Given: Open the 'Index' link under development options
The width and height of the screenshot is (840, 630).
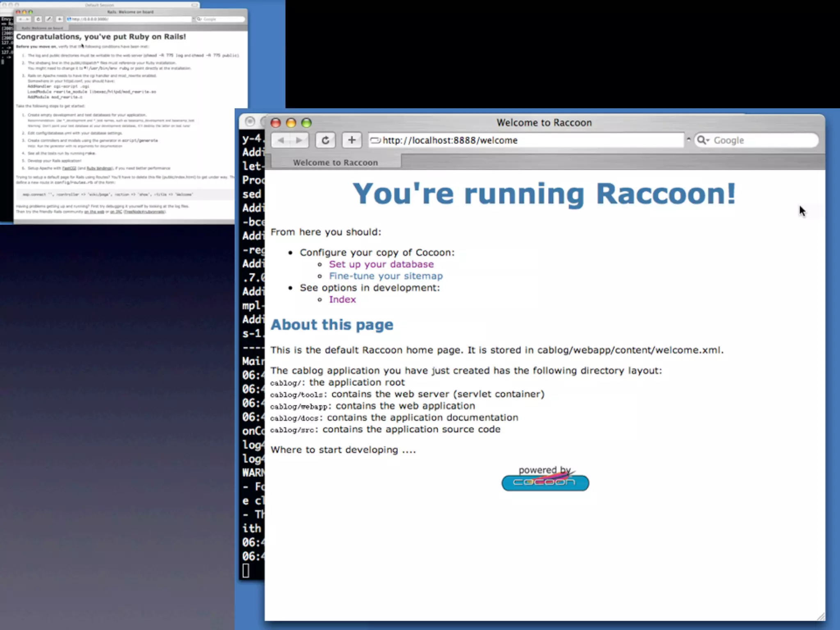Looking at the screenshot, I should tap(342, 299).
